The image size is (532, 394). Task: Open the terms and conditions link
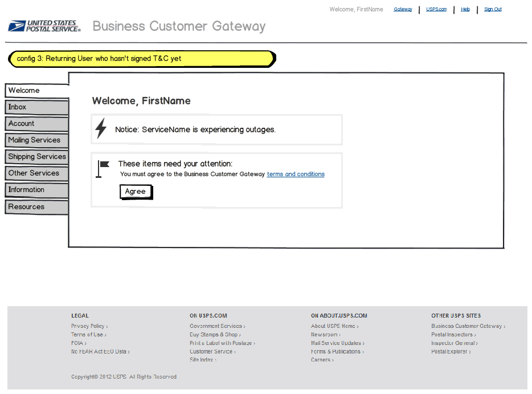[296, 174]
